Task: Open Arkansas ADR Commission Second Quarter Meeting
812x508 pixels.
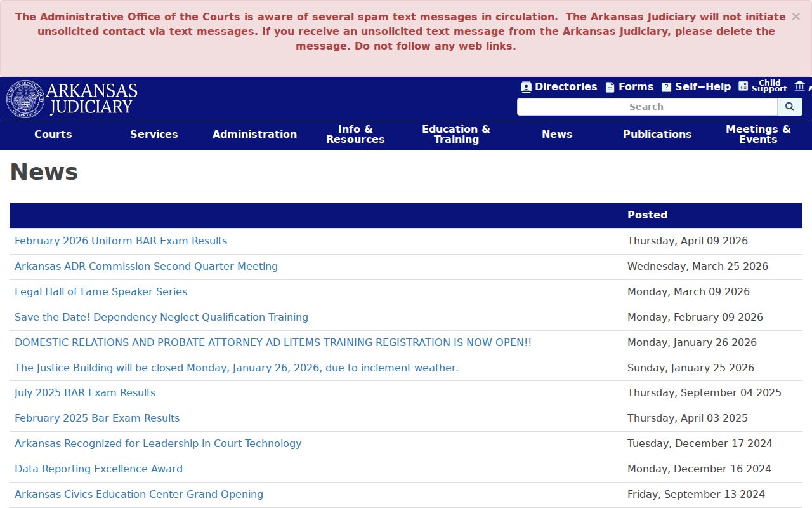Action: [146, 266]
